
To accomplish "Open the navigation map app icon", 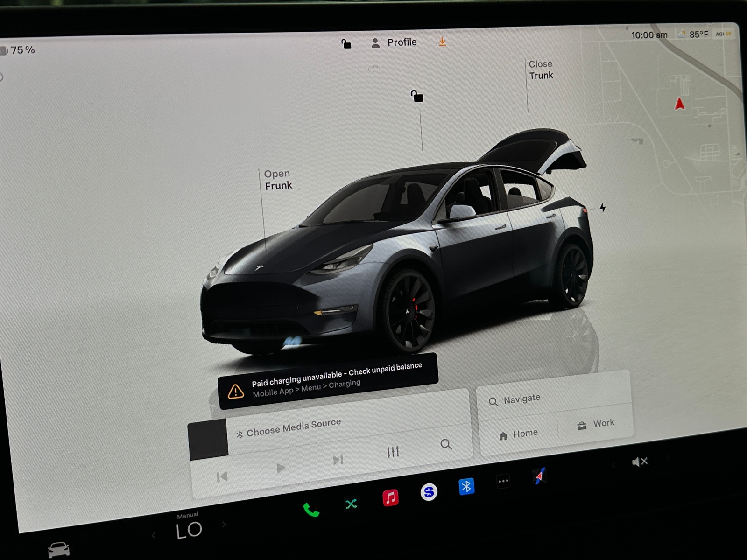I will [539, 476].
